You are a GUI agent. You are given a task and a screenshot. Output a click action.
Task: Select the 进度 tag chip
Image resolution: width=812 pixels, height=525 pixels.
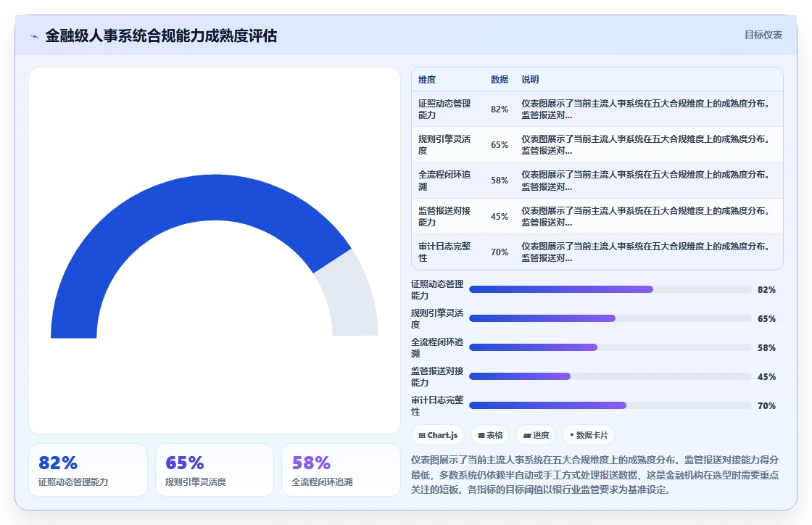coord(536,435)
